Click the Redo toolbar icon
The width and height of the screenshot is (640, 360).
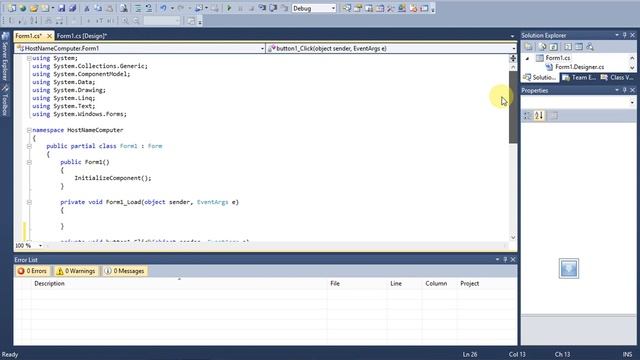181,8
